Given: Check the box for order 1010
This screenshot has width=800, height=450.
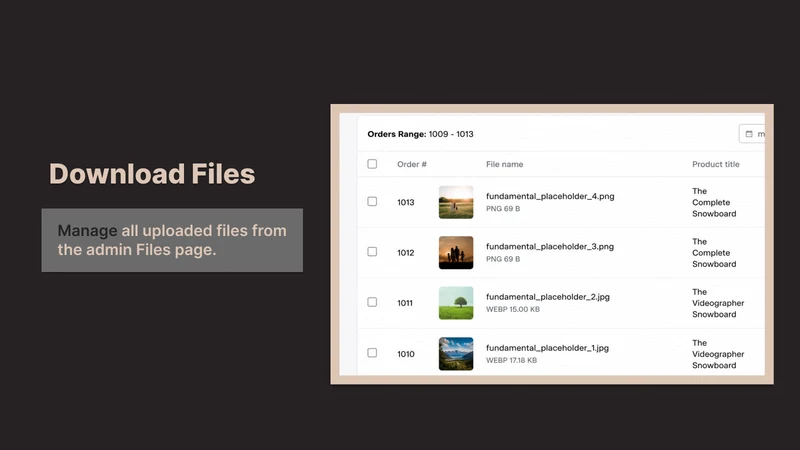Looking at the screenshot, I should (x=372, y=353).
